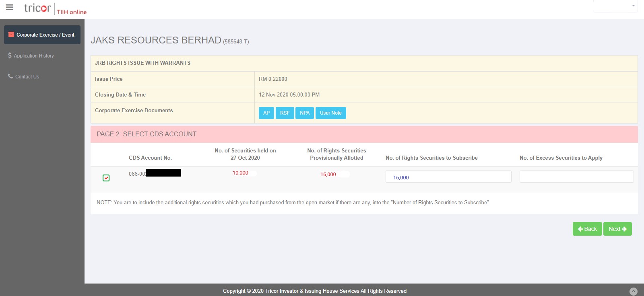Click the 10,000 securities held value
Image resolution: width=644 pixels, height=296 pixels.
[240, 173]
